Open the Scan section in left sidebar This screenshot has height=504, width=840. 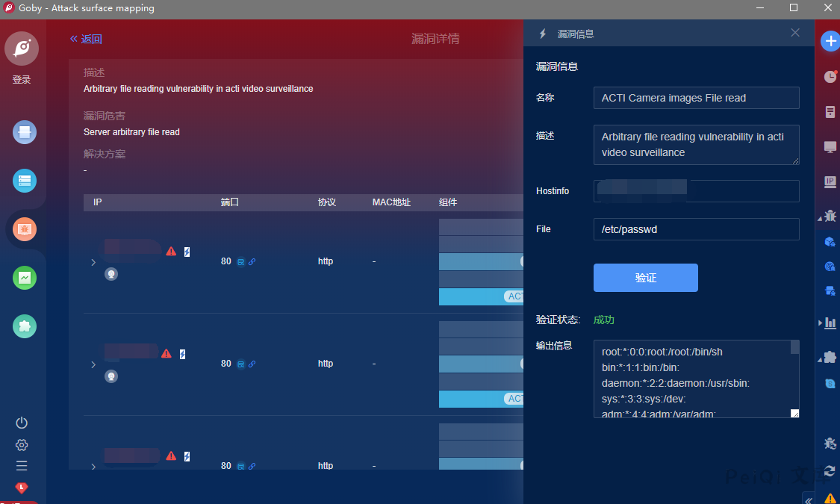pos(25,133)
